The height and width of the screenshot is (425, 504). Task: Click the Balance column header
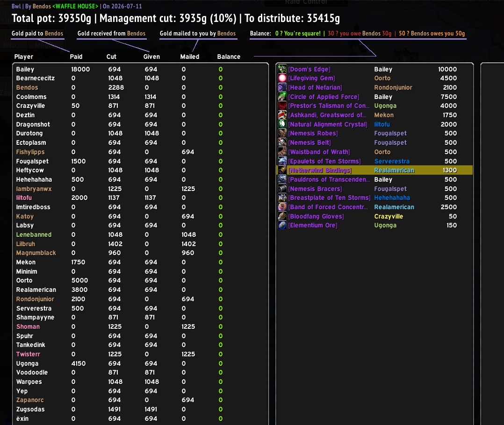pyautogui.click(x=229, y=57)
